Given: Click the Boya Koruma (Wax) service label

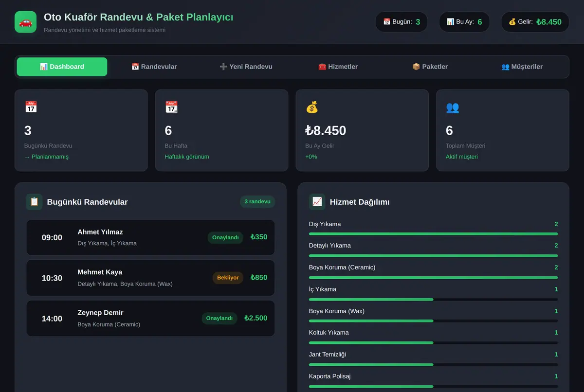Looking at the screenshot, I should tap(337, 311).
